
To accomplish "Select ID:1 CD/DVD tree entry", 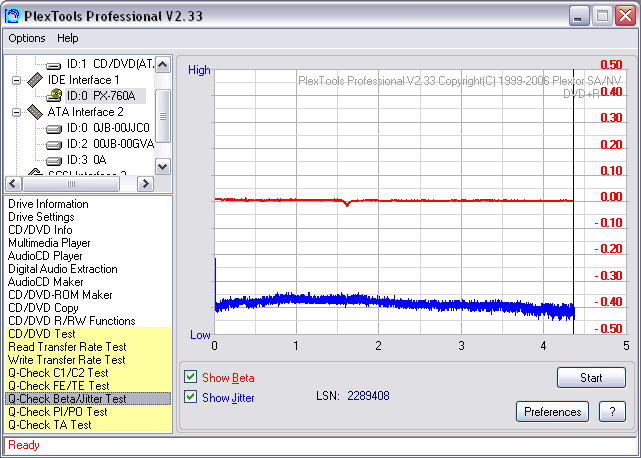I will 110,64.
